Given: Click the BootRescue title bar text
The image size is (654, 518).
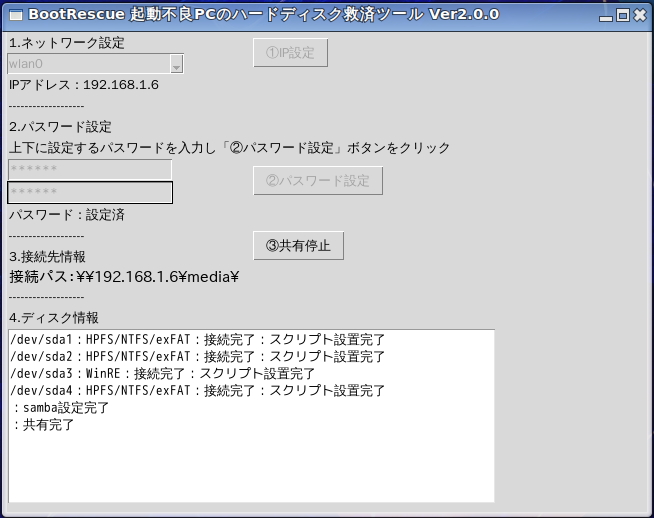Looking at the screenshot, I should (x=264, y=15).
